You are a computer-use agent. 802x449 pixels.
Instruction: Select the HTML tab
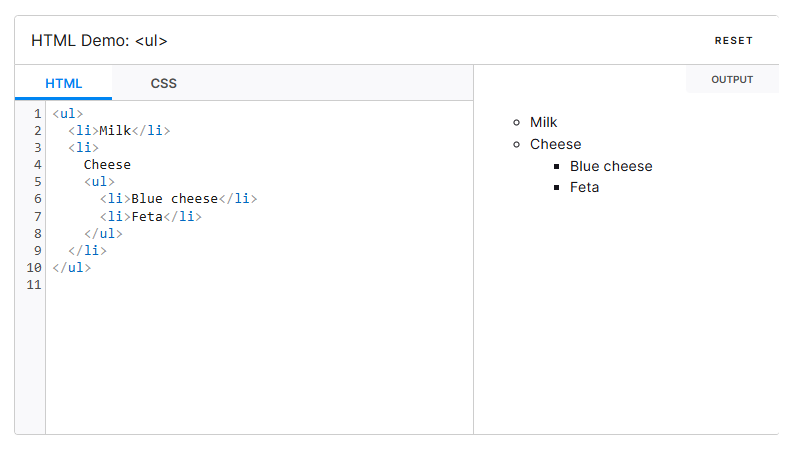click(x=64, y=83)
